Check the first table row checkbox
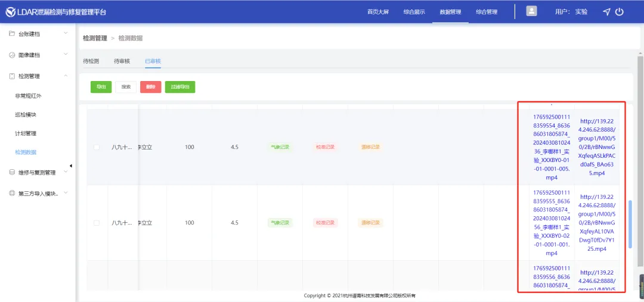 pos(97,147)
